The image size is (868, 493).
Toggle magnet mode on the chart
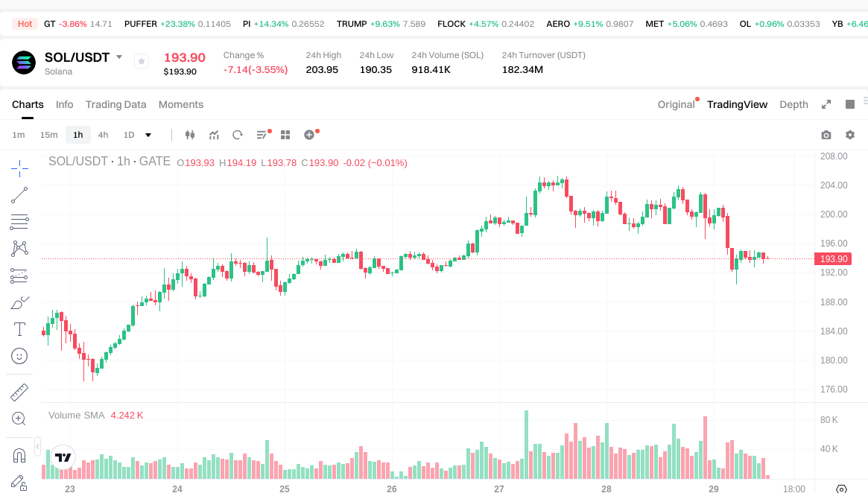pyautogui.click(x=19, y=455)
